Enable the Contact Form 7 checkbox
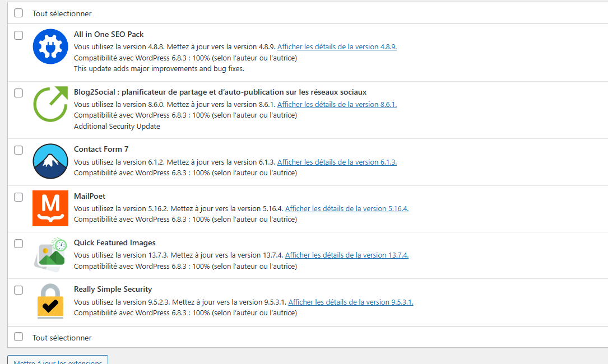This screenshot has height=364, width=608. click(18, 150)
